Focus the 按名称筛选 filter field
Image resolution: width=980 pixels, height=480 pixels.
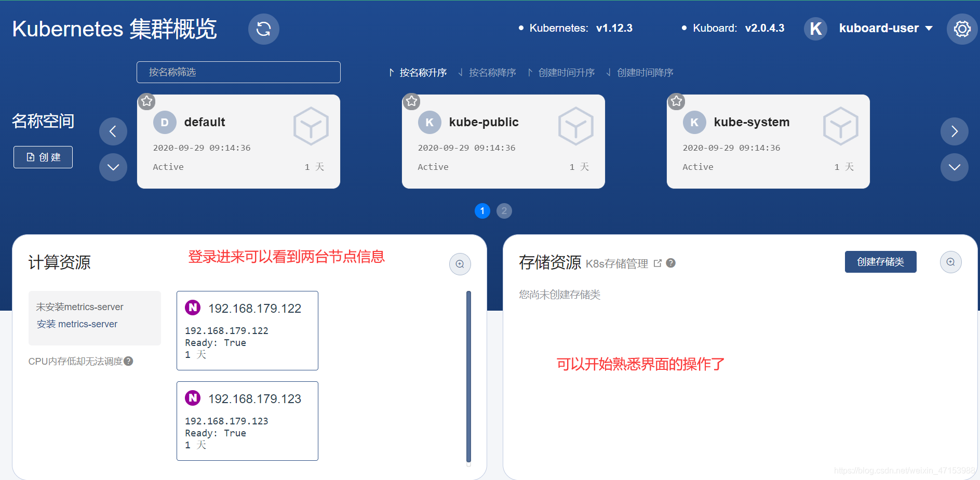coord(238,72)
